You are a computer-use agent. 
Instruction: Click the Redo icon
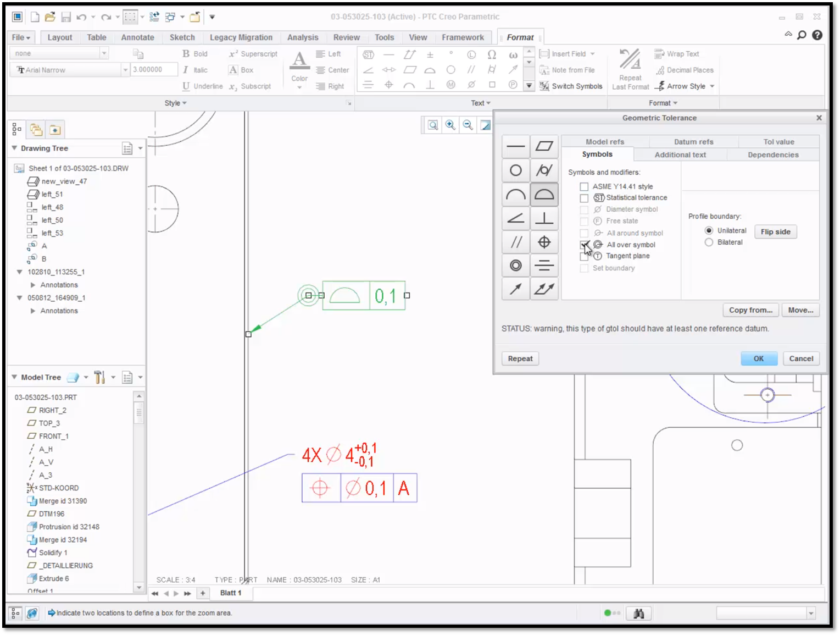pos(106,17)
